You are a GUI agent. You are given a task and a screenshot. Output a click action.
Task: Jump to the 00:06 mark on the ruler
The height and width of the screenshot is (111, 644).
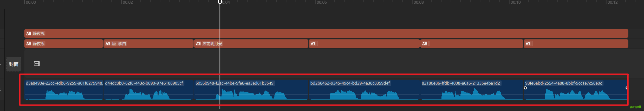[315, 2]
